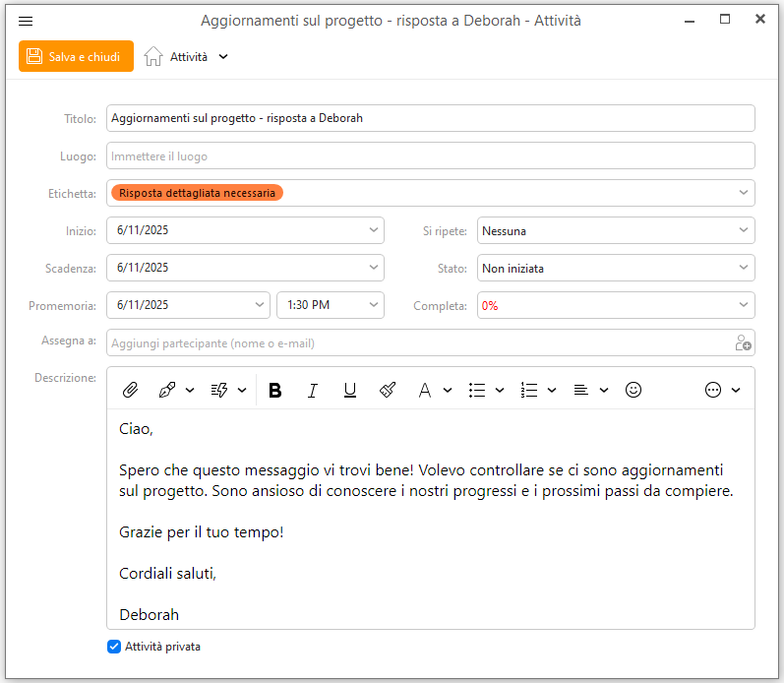
Task: Open the emoji smiley picker
Action: (633, 390)
